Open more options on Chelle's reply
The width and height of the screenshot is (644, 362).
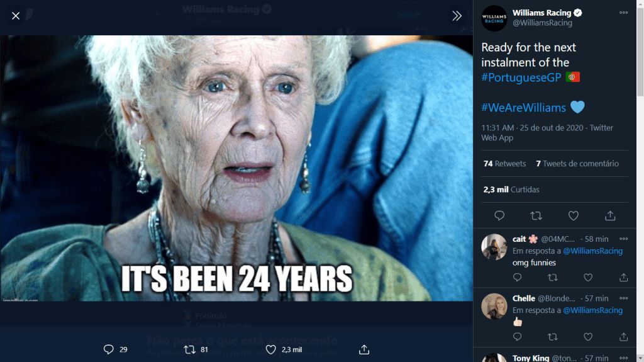point(623,298)
